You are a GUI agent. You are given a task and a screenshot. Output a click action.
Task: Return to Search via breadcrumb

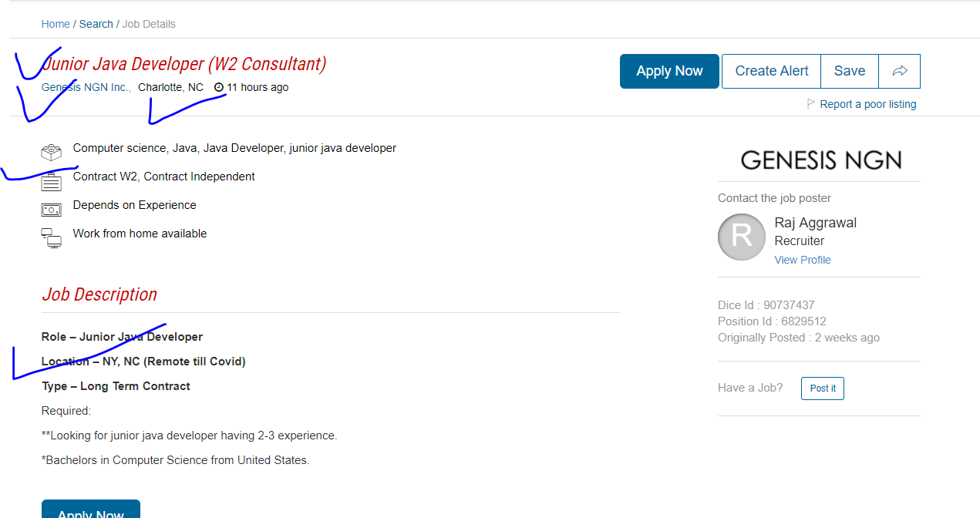[x=96, y=24]
